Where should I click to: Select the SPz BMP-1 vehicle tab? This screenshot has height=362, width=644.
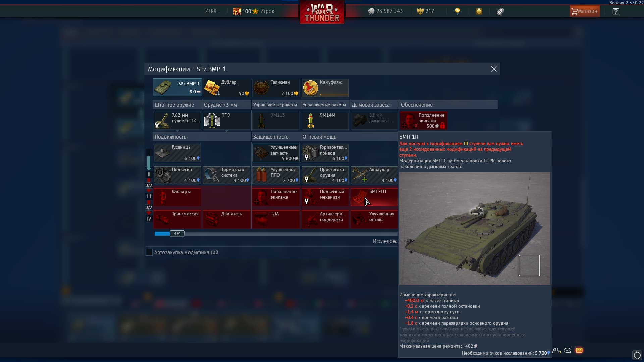pyautogui.click(x=177, y=87)
